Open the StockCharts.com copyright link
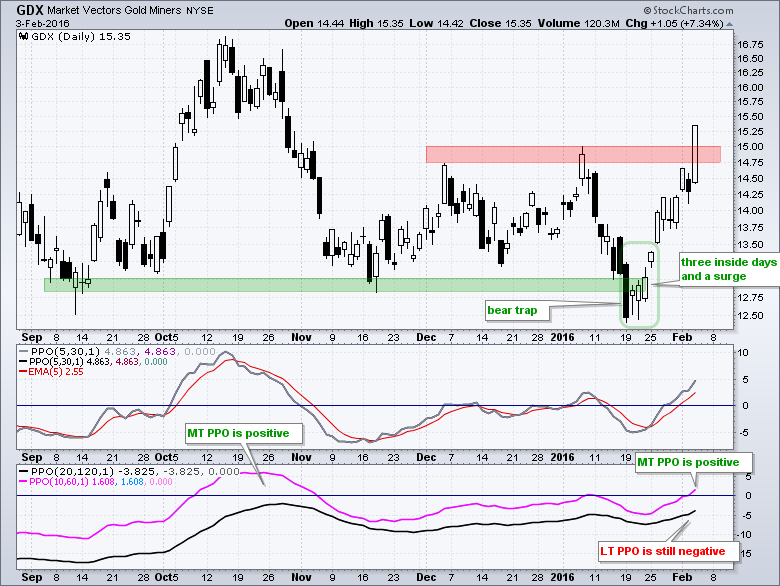Viewport: 780px width, 586px height. click(688, 10)
